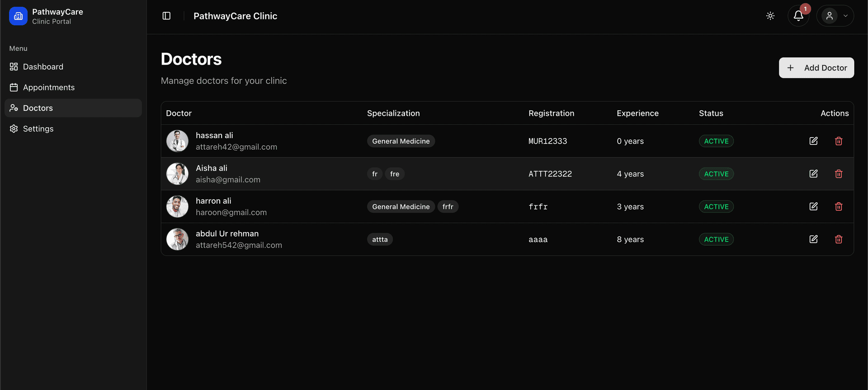Delete doctor abdul Ur rehman
The width and height of the screenshot is (868, 390).
click(x=839, y=239)
